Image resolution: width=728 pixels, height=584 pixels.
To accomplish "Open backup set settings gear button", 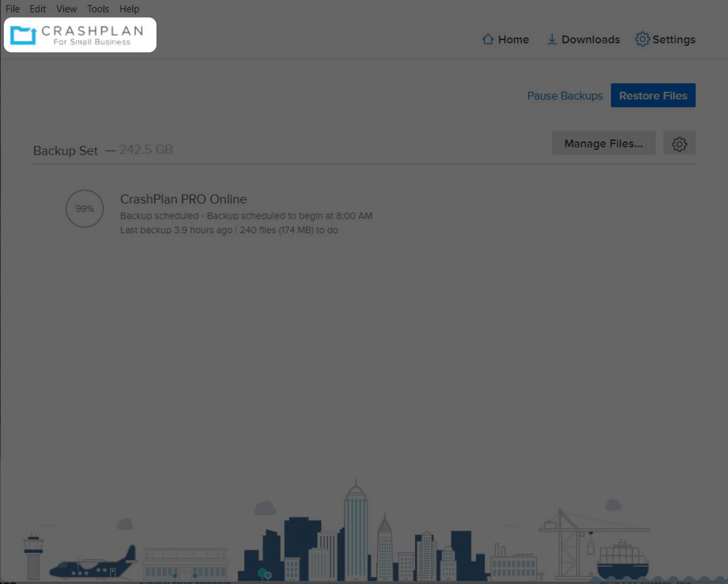I will point(680,143).
